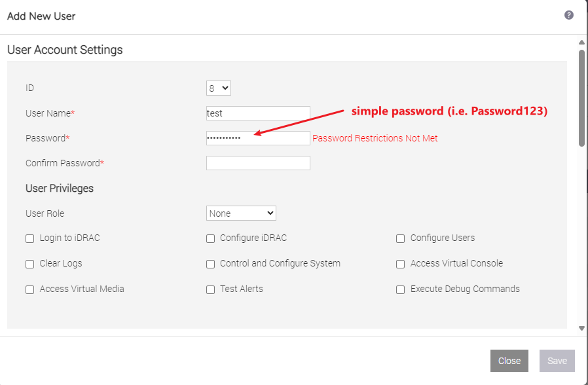Click the scroll down arrow on the scrollbar
Viewport: 588px width, 385px height.
point(580,328)
